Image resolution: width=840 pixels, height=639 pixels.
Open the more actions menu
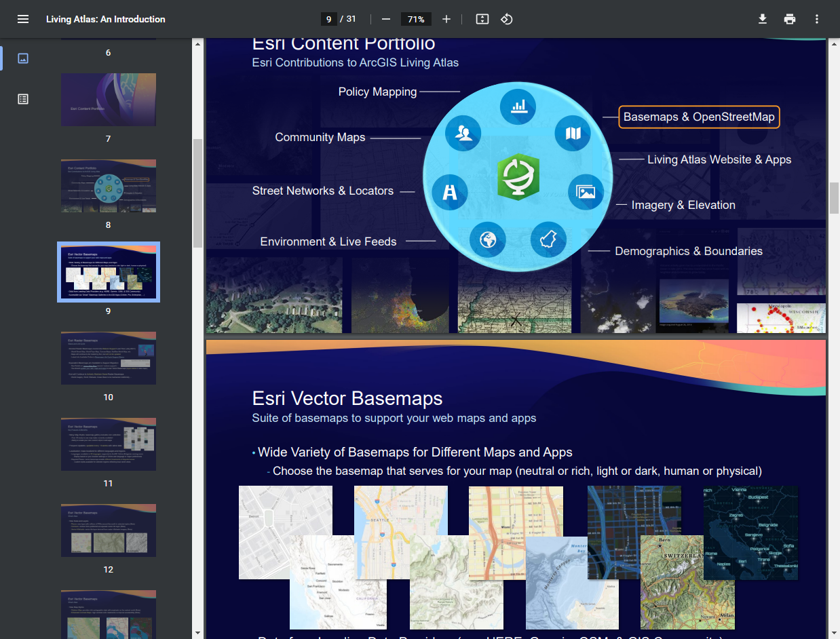pos(817,19)
